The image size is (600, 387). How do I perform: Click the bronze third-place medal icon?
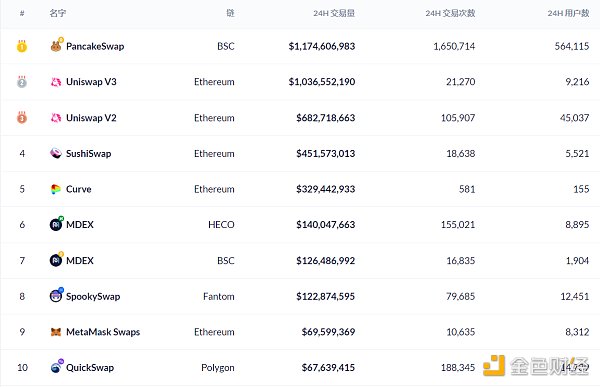(22, 118)
